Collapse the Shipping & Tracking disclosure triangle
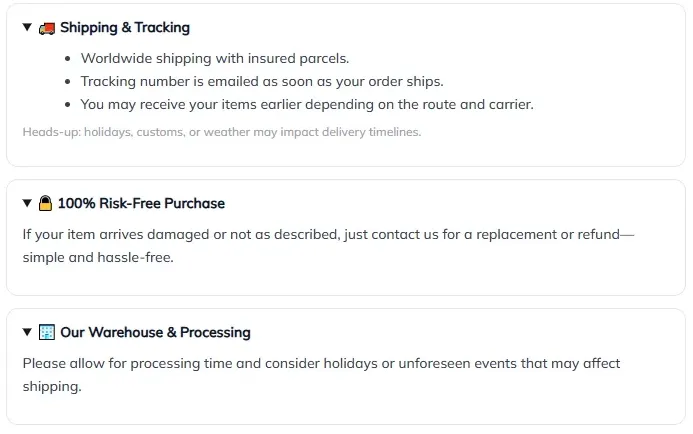This screenshot has width=693, height=434. pyautogui.click(x=28, y=28)
